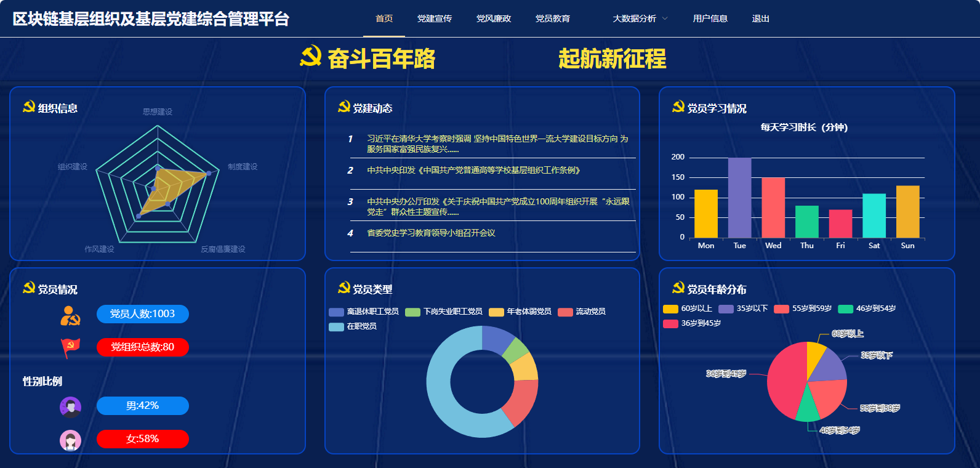Click the orange party member count icon

pyautogui.click(x=70, y=315)
